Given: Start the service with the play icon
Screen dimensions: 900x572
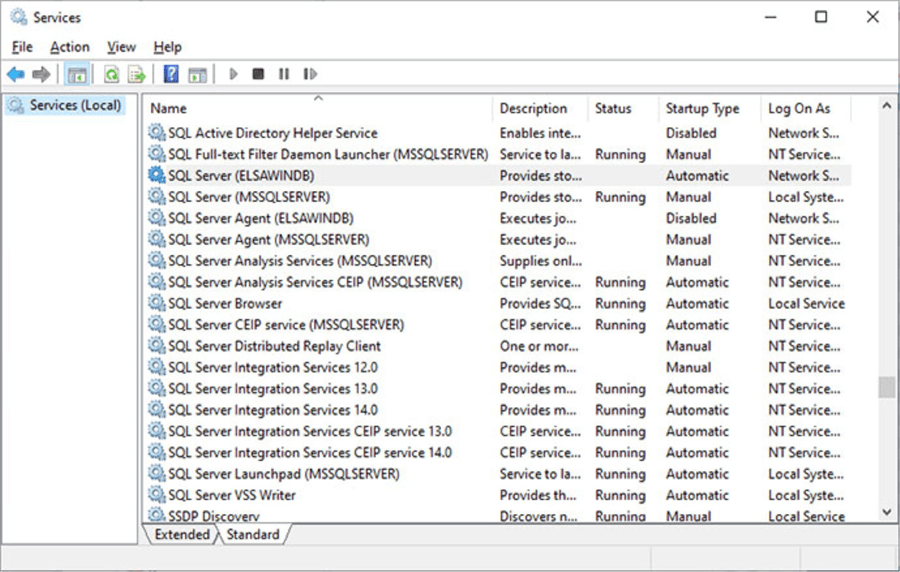Looking at the screenshot, I should 233,74.
